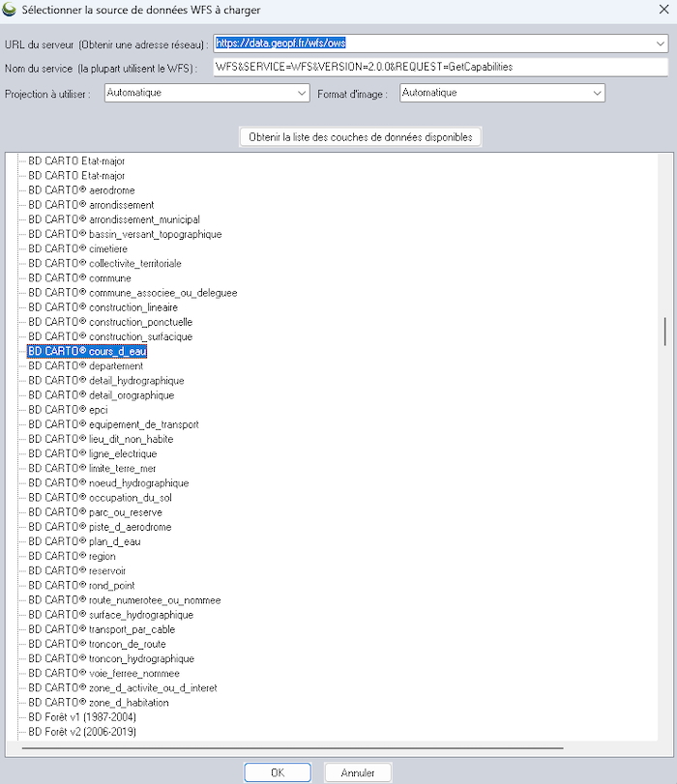Click Obtenir la liste des couches button
The width and height of the screenshot is (677, 784).
pyautogui.click(x=360, y=137)
